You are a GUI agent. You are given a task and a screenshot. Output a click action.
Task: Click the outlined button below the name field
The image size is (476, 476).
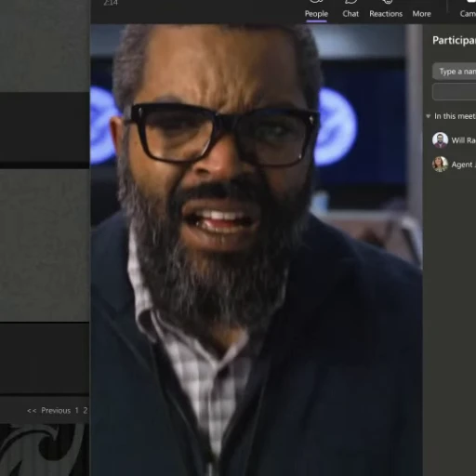tap(454, 91)
